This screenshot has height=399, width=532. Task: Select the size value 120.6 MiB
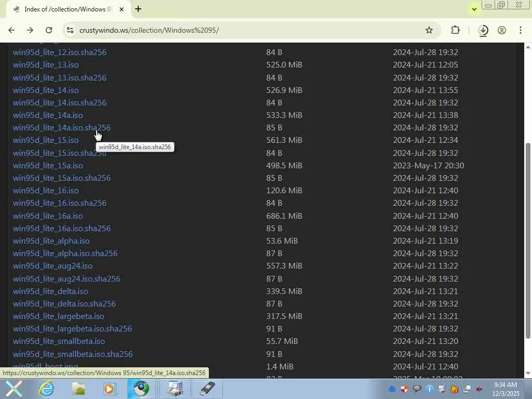tap(284, 191)
